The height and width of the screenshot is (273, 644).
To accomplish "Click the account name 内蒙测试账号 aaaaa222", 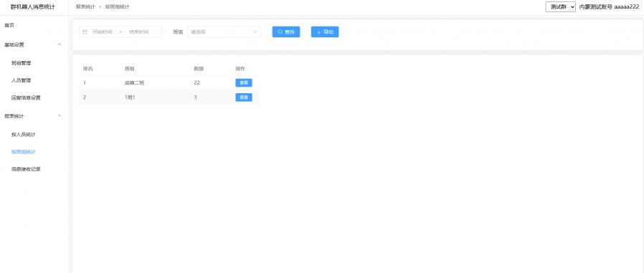I will [x=609, y=7].
